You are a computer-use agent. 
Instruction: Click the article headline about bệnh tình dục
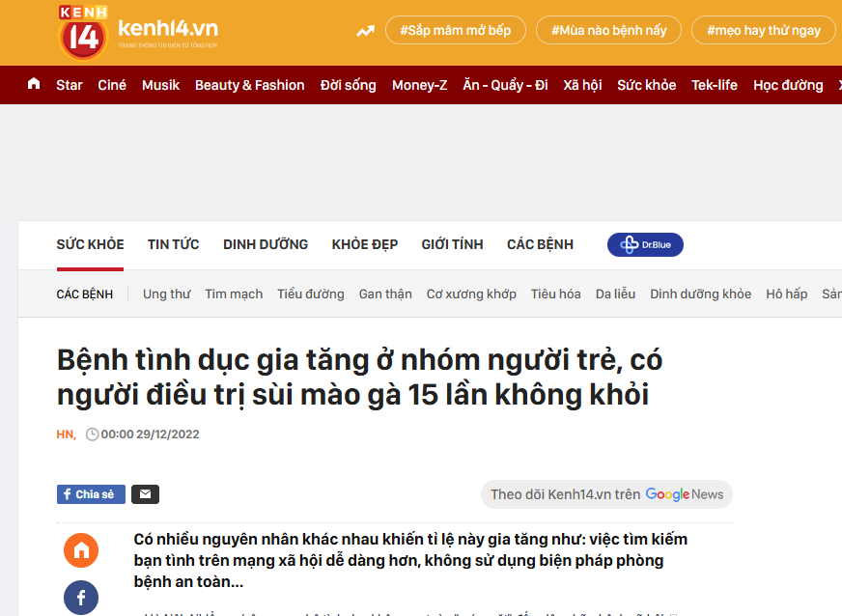pyautogui.click(x=359, y=378)
